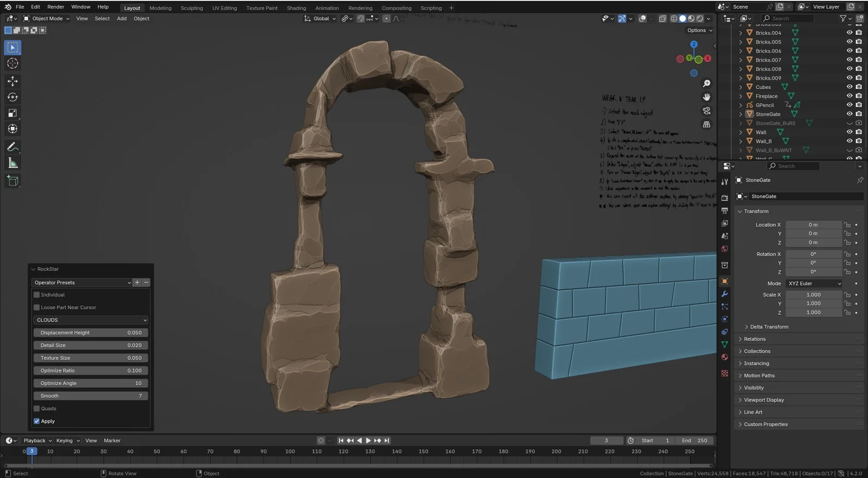This screenshot has height=478, width=868.
Task: Open the XYZ Euler mode dropdown
Action: click(814, 283)
